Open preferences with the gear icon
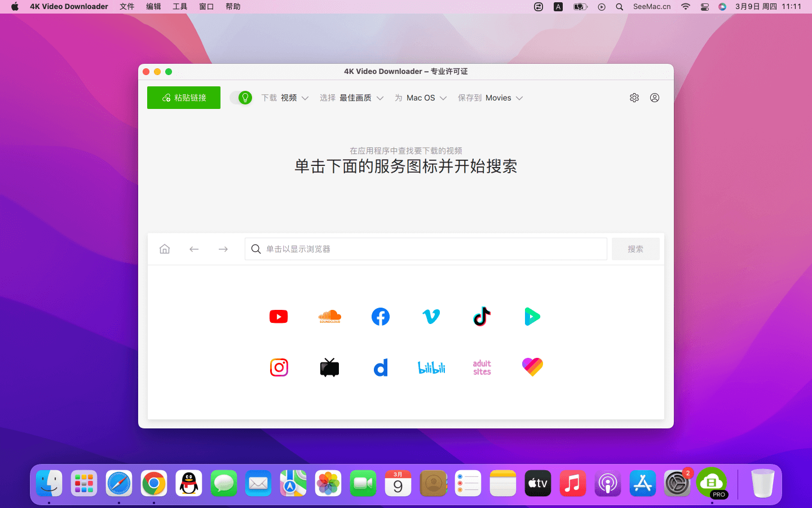The height and width of the screenshot is (508, 812). (634, 98)
